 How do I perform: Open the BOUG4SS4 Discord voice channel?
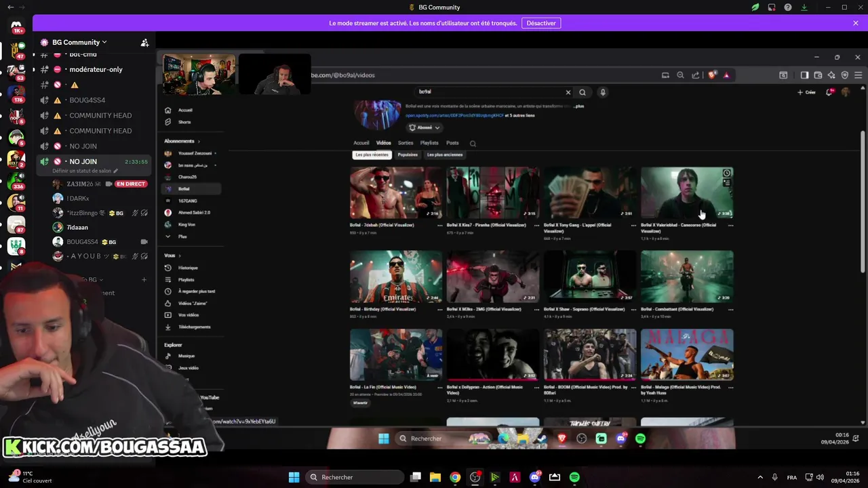pyautogui.click(x=87, y=100)
